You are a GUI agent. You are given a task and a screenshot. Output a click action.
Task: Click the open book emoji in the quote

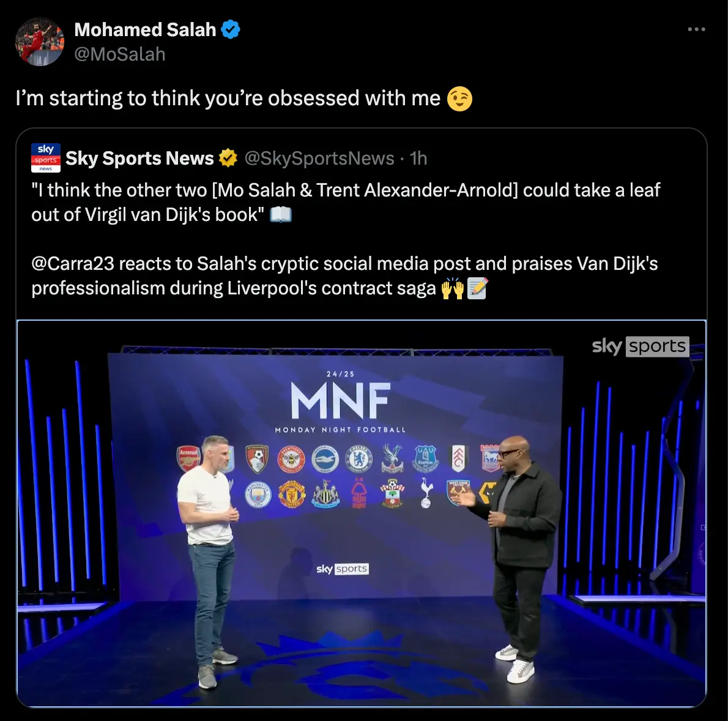click(x=281, y=214)
